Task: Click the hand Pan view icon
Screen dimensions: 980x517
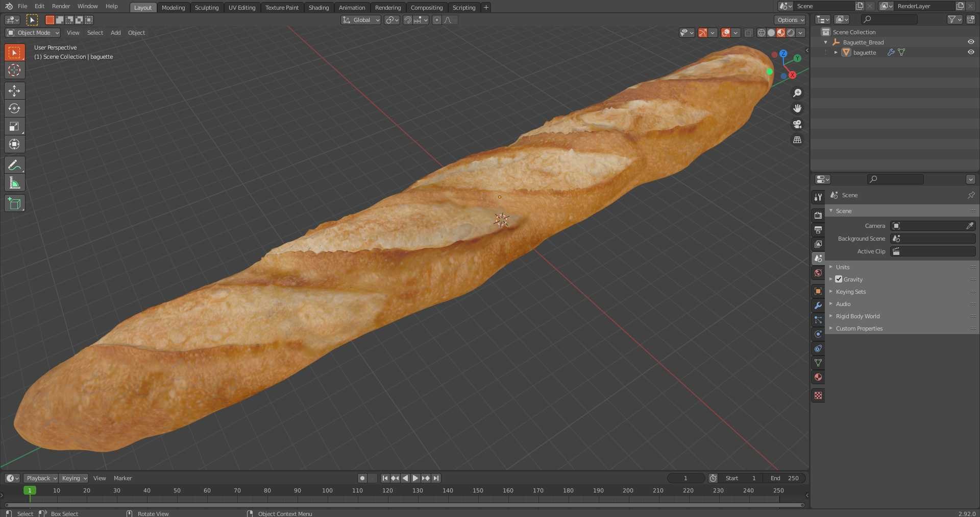Action: click(797, 108)
